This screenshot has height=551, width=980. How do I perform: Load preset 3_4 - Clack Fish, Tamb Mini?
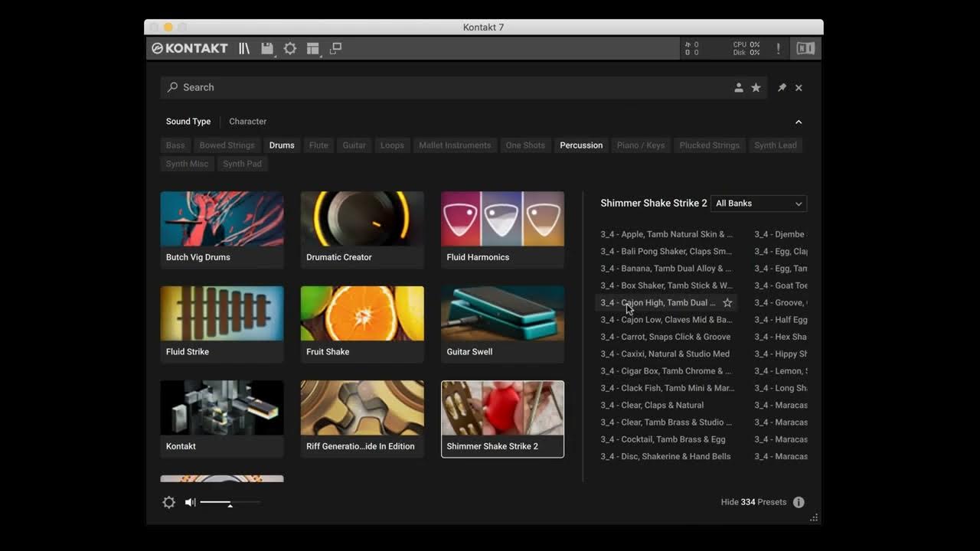tap(666, 388)
